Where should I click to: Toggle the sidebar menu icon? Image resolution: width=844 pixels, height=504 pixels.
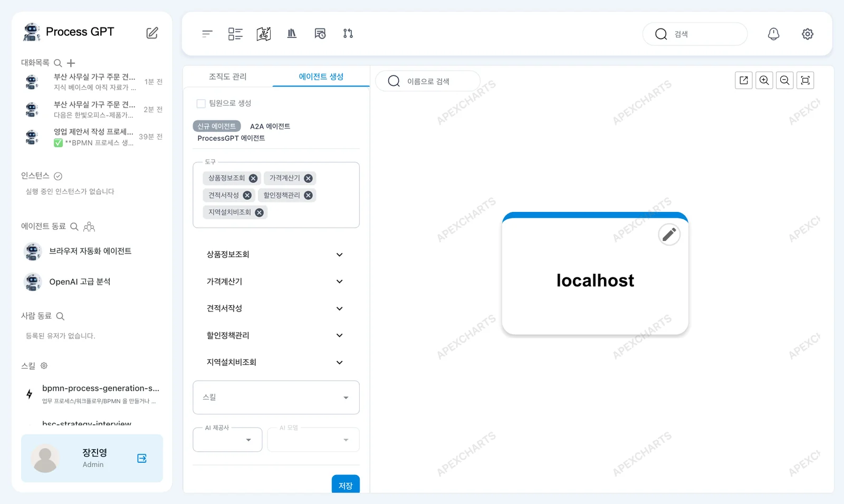(x=207, y=34)
